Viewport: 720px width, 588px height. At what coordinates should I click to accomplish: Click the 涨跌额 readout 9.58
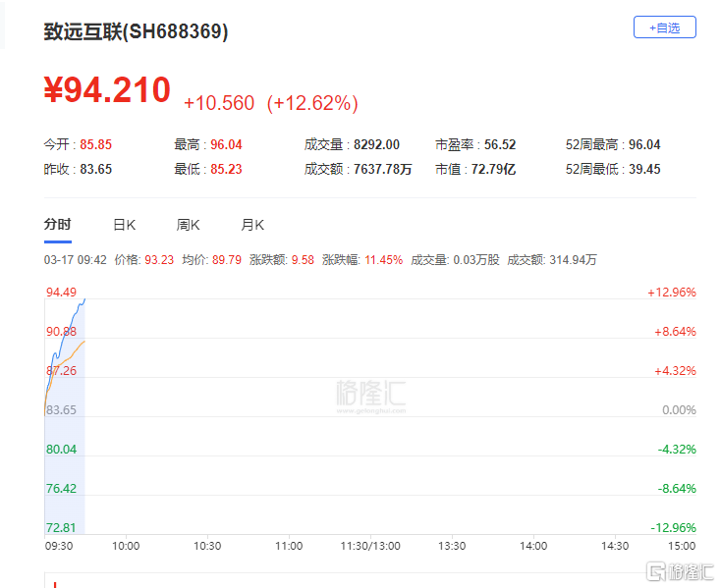(304, 260)
